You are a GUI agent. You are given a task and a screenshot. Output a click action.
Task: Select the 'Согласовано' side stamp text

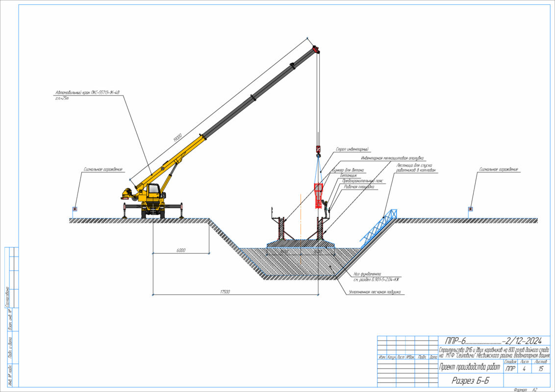tap(8, 297)
